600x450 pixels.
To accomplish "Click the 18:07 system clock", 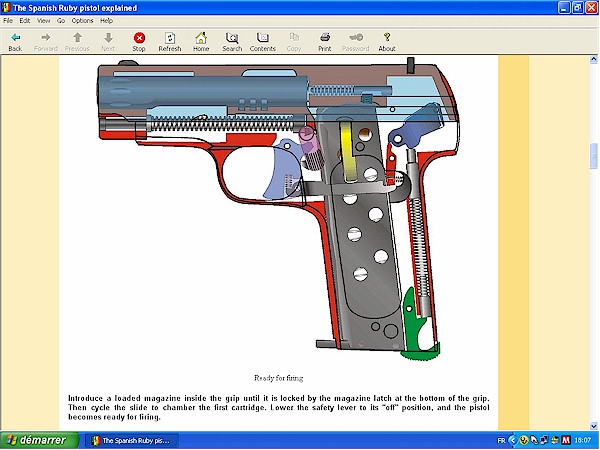I will [582, 440].
